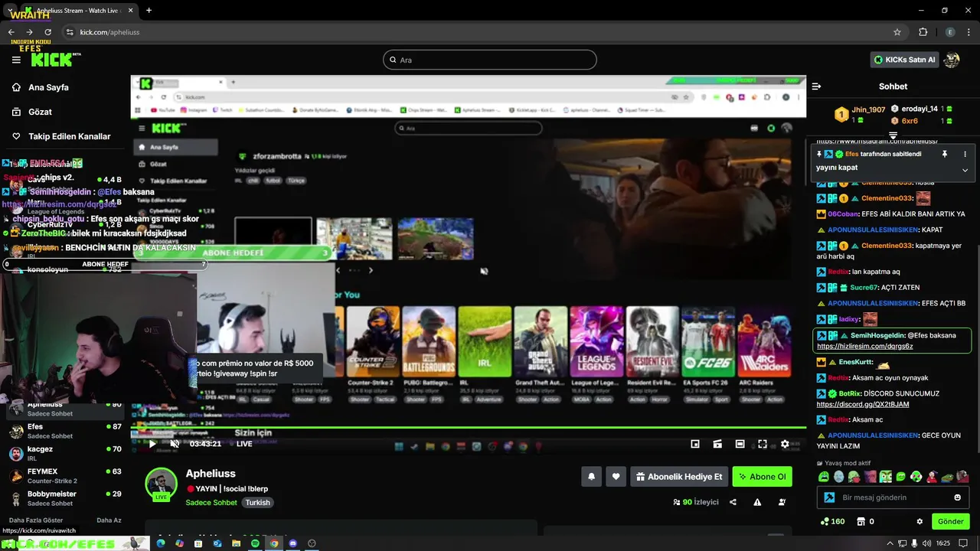Open player settings gear
This screenshot has width=980, height=551.
click(x=785, y=444)
